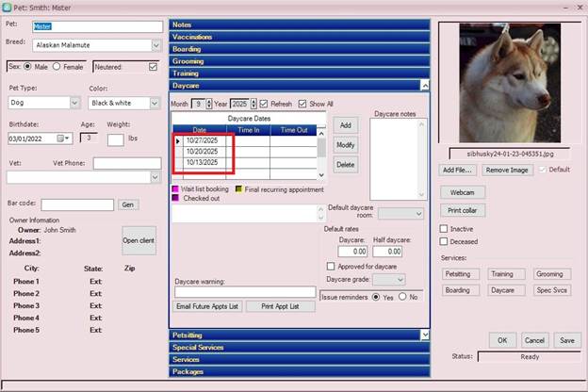Click the Daycare rate field
Image resolution: width=588 pixels, height=392 pixels.
[352, 252]
